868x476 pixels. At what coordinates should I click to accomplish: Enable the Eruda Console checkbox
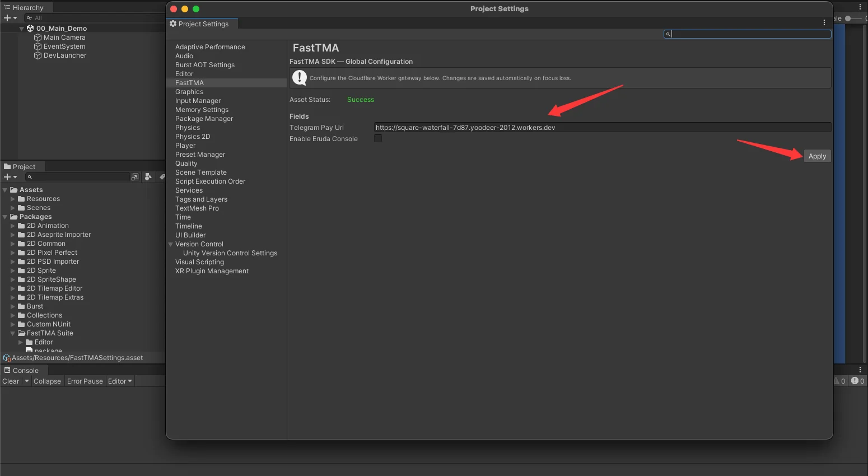(x=378, y=138)
